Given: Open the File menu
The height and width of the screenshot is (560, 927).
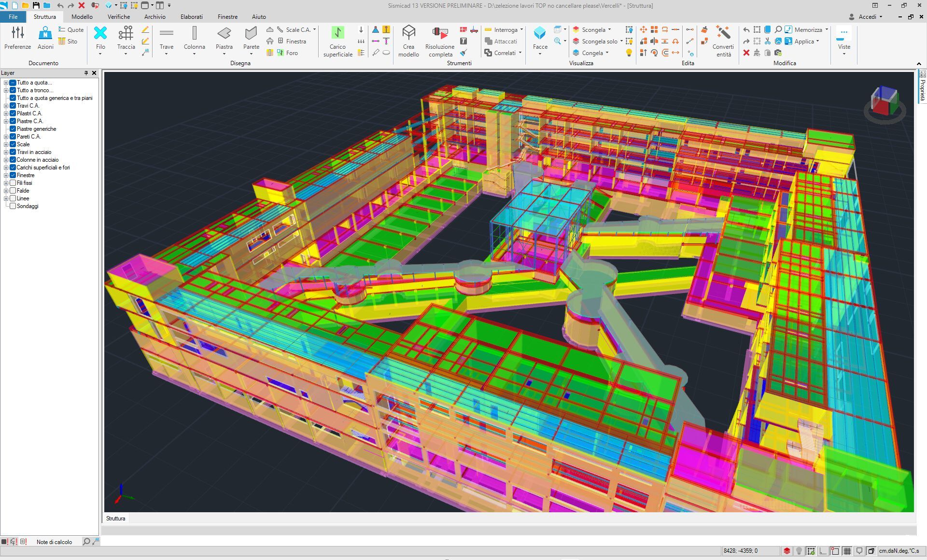Looking at the screenshot, I should (13, 16).
